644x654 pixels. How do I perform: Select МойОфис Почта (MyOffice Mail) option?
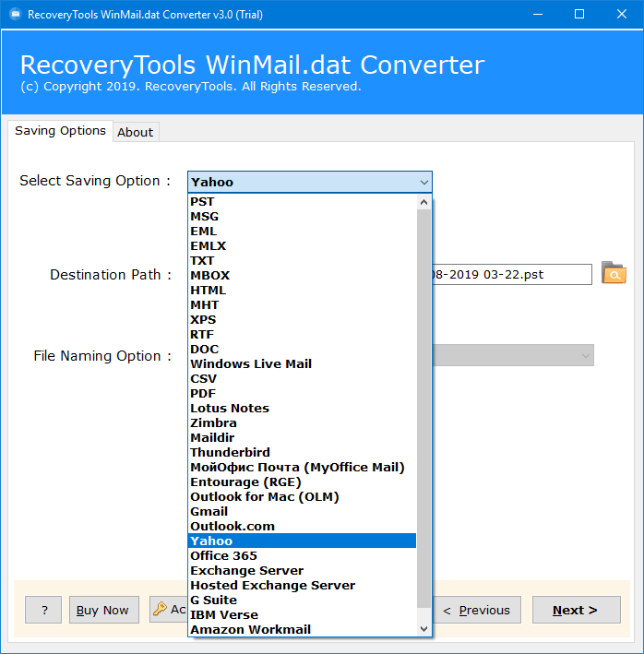[302, 467]
